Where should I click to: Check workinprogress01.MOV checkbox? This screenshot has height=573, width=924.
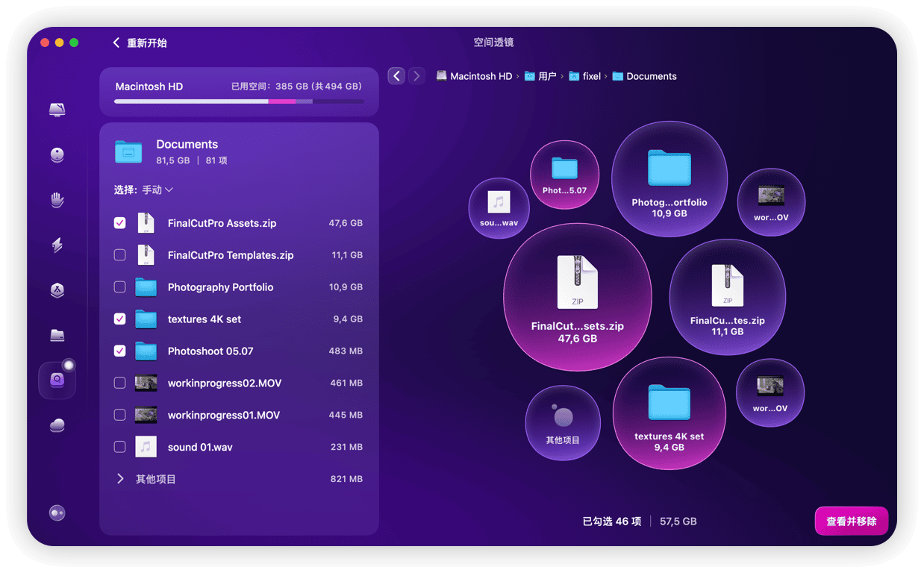(x=119, y=415)
